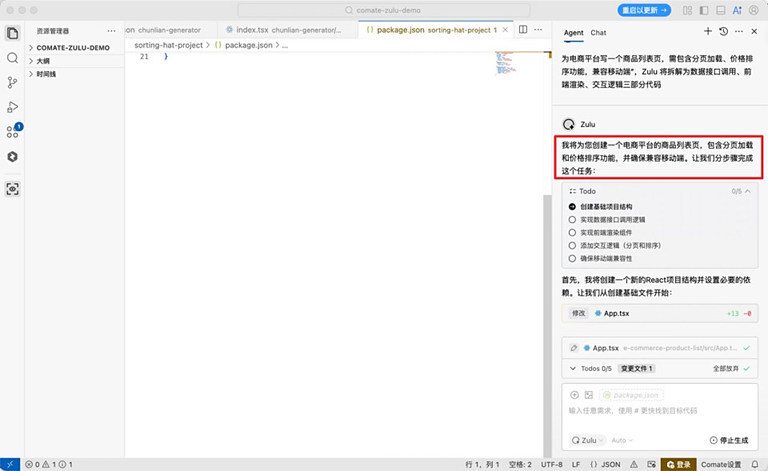Image resolution: width=768 pixels, height=471 pixels.
Task: Select the 添加交互逻辑 todo item
Action: point(620,245)
